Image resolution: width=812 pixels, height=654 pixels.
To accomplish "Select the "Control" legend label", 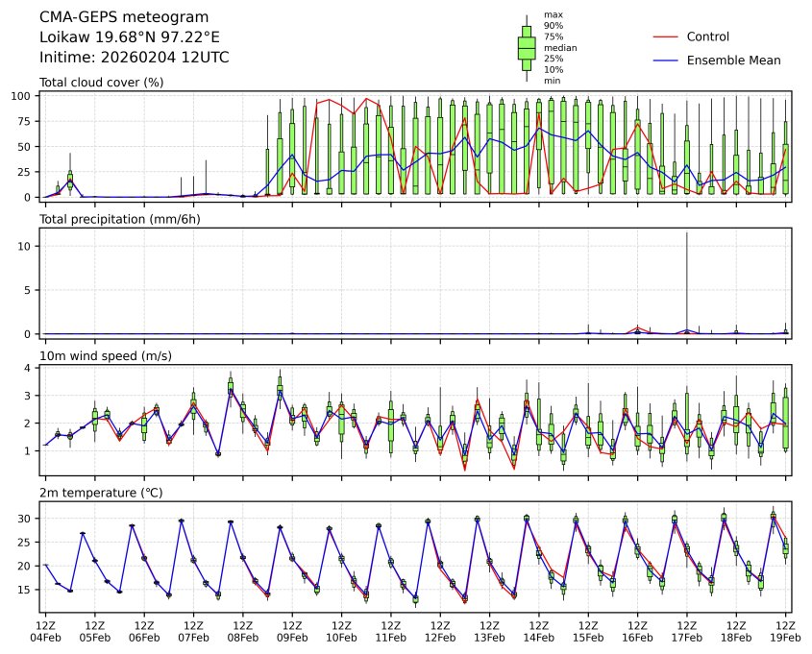I will click(x=707, y=37).
